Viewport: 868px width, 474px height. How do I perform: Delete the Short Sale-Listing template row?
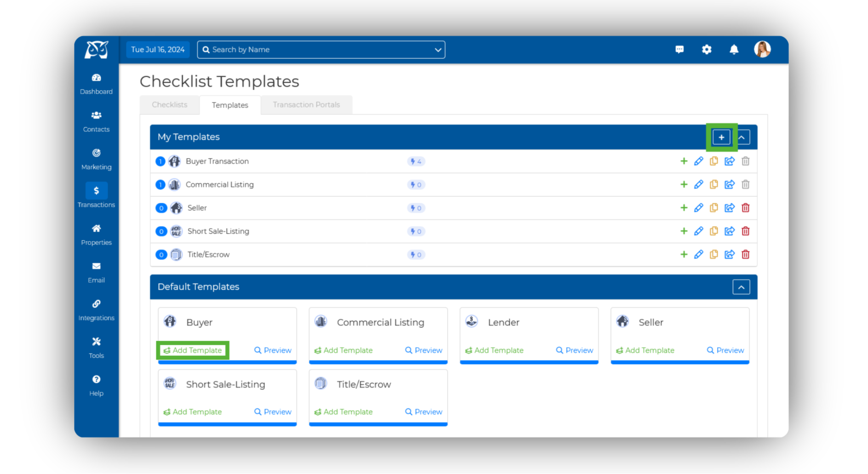click(746, 231)
